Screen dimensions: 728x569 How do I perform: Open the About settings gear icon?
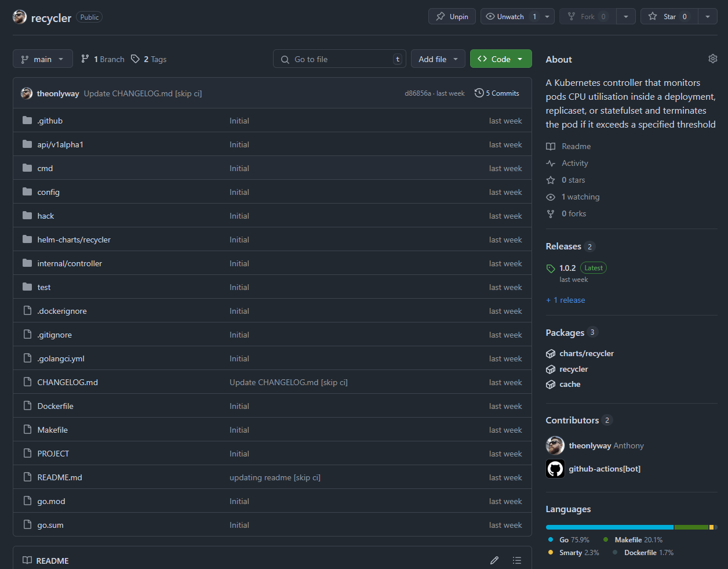click(712, 59)
